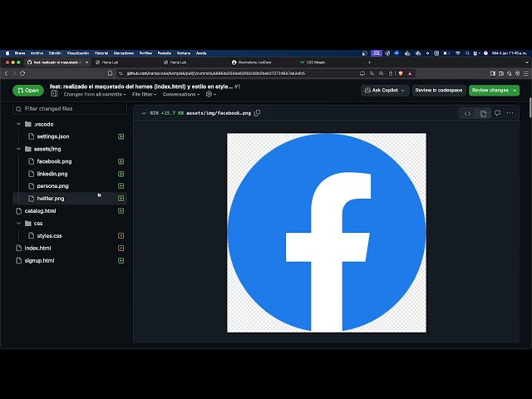Click the Apple logo menu
The width and height of the screenshot is (532, 399).
coord(7,53)
